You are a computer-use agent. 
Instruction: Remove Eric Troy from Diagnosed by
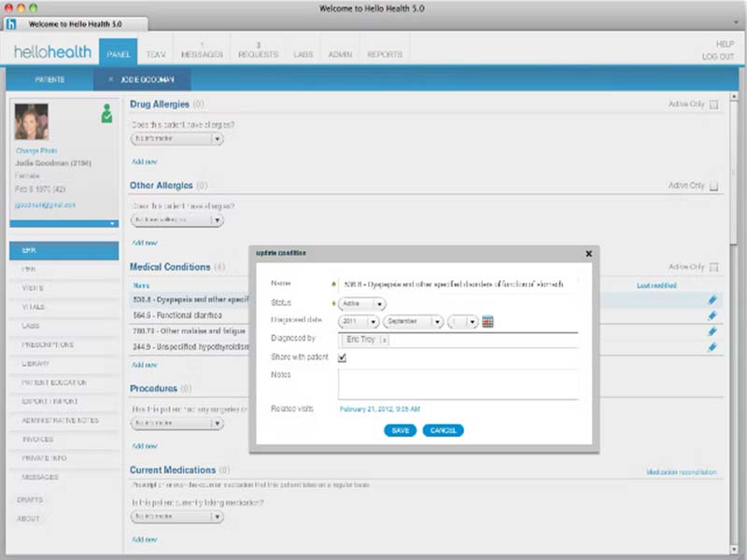pos(384,341)
